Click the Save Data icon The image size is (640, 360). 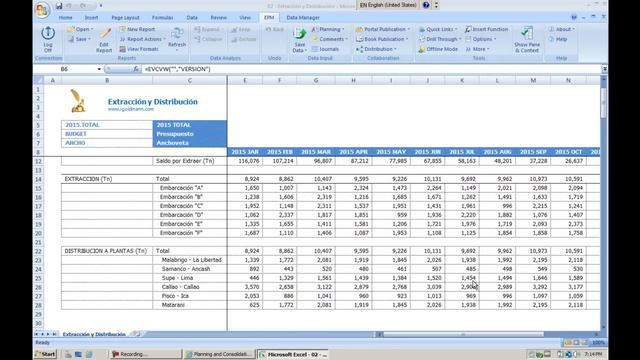coord(300,34)
